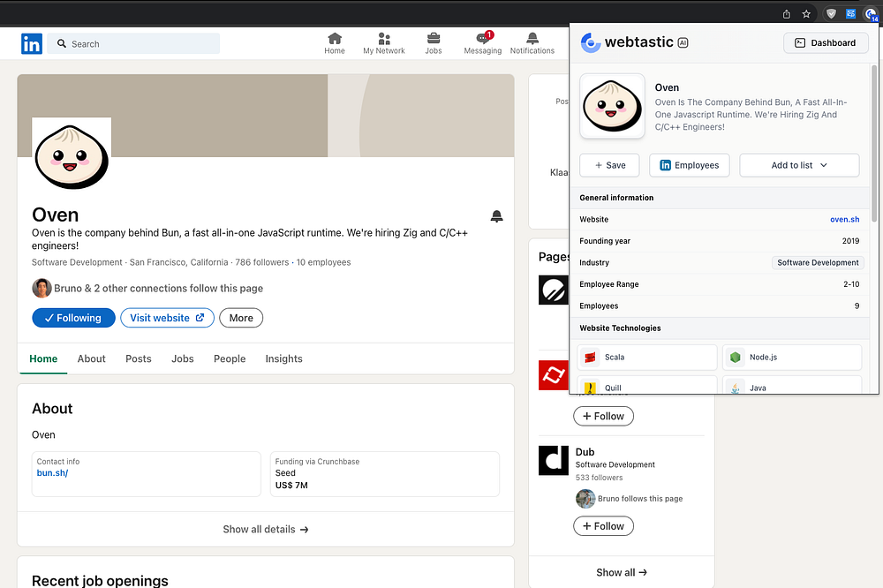Open the oven.sh website link
This screenshot has width=883, height=588.
[x=845, y=219]
